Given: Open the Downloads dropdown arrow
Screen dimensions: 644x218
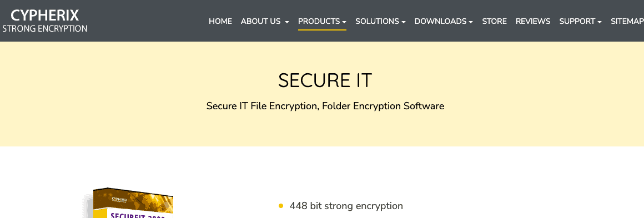Looking at the screenshot, I should (471, 22).
